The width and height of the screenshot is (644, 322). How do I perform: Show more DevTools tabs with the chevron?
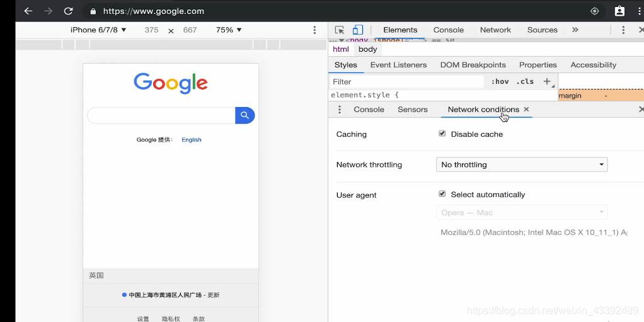tap(575, 30)
